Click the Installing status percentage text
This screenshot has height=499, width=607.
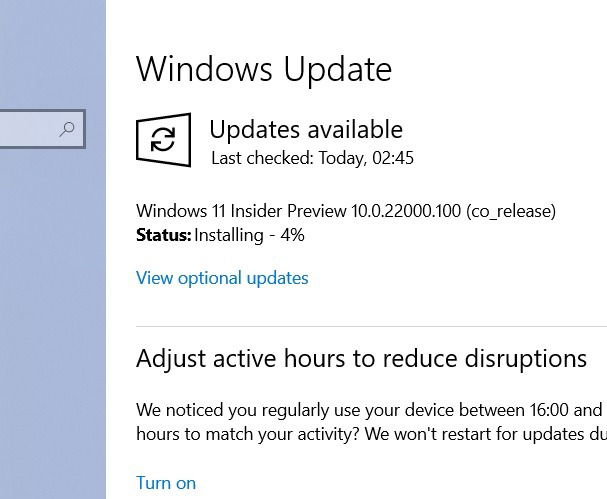pos(249,235)
